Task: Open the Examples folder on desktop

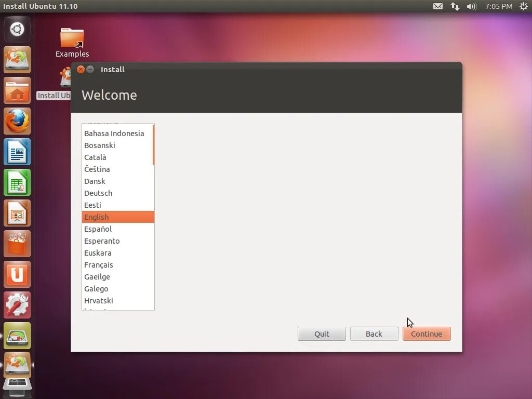Action: tap(72, 43)
